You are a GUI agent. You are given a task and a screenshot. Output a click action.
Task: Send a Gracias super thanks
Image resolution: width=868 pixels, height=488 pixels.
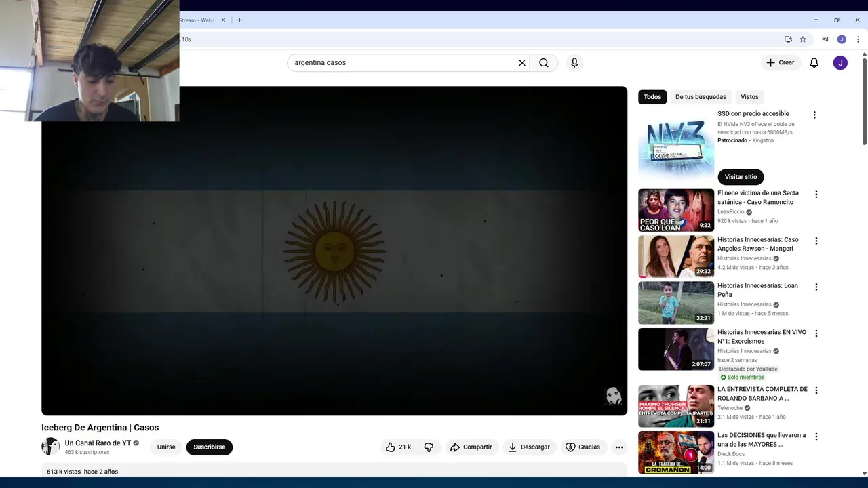coord(583,447)
